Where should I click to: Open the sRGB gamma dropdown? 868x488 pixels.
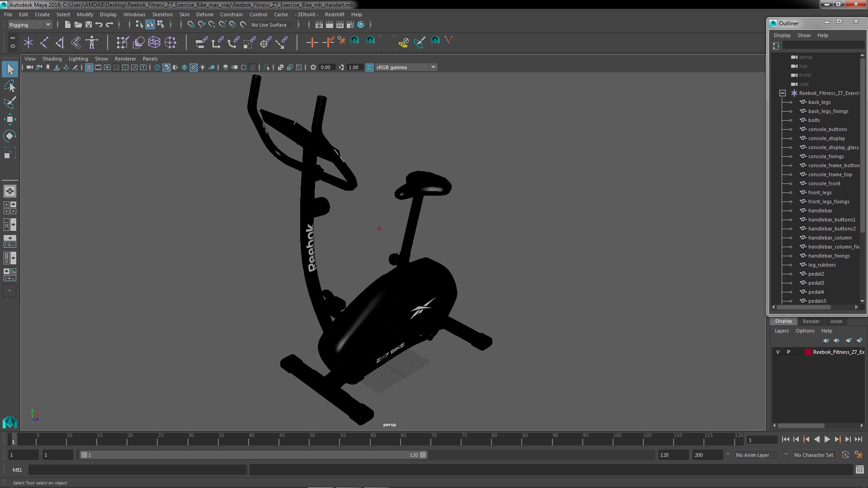tap(406, 67)
